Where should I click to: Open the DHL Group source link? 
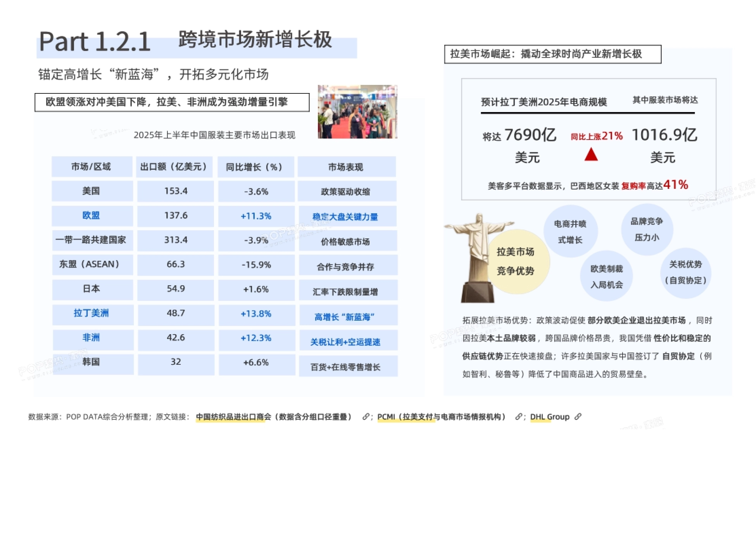(x=550, y=417)
